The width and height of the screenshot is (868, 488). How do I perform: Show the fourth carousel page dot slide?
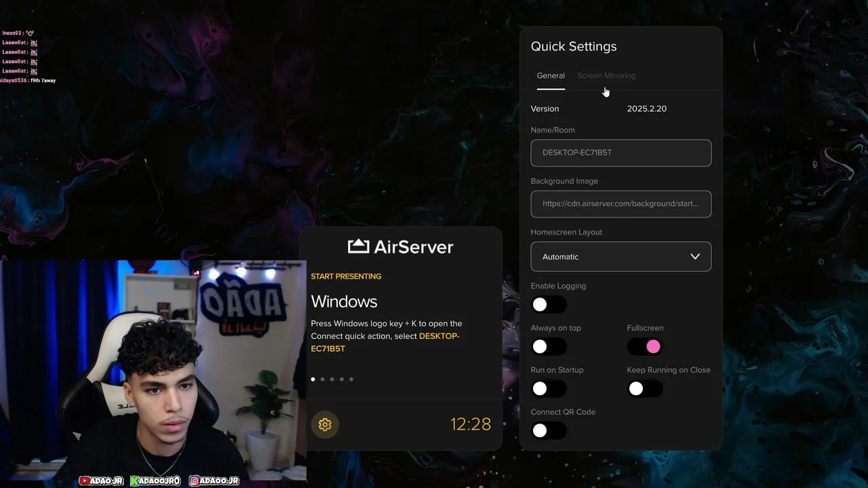[342, 380]
